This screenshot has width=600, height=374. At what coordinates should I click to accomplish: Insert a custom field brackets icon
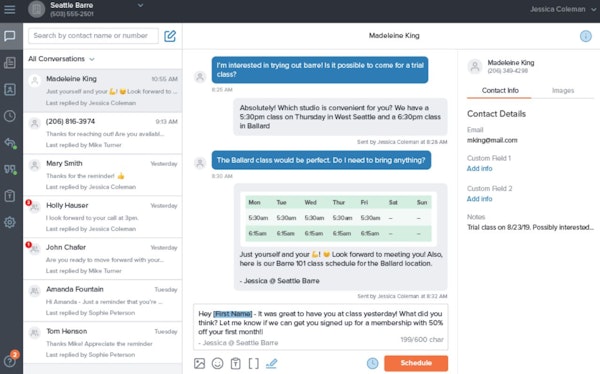[x=253, y=363]
